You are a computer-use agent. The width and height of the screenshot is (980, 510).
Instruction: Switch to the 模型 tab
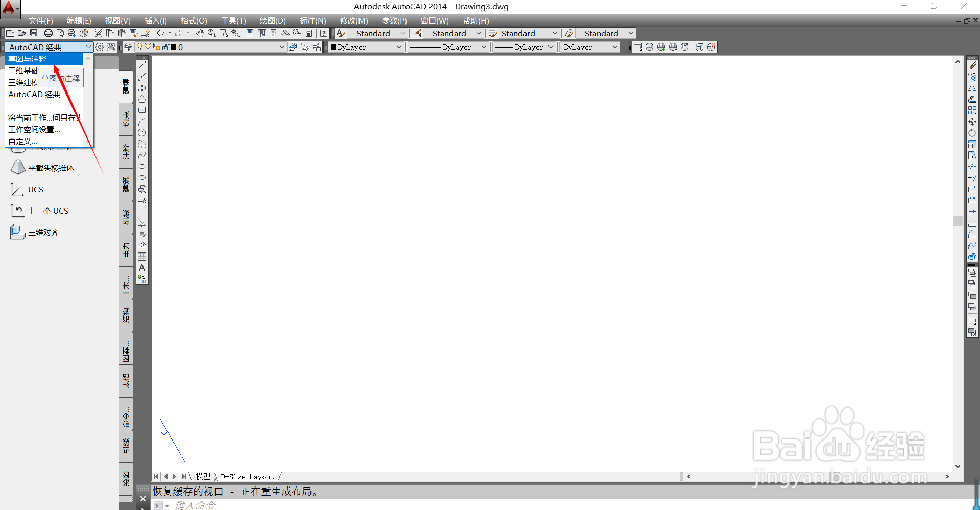point(203,476)
